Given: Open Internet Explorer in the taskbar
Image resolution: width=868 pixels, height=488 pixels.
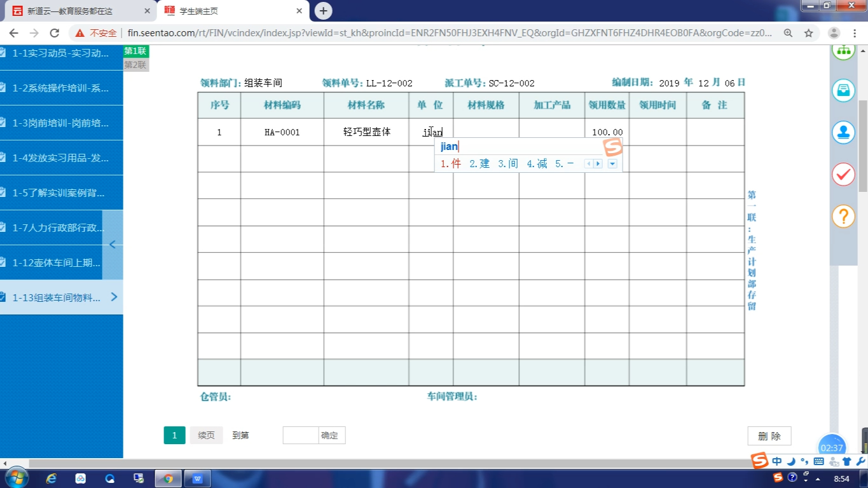Looking at the screenshot, I should pyautogui.click(x=52, y=478).
